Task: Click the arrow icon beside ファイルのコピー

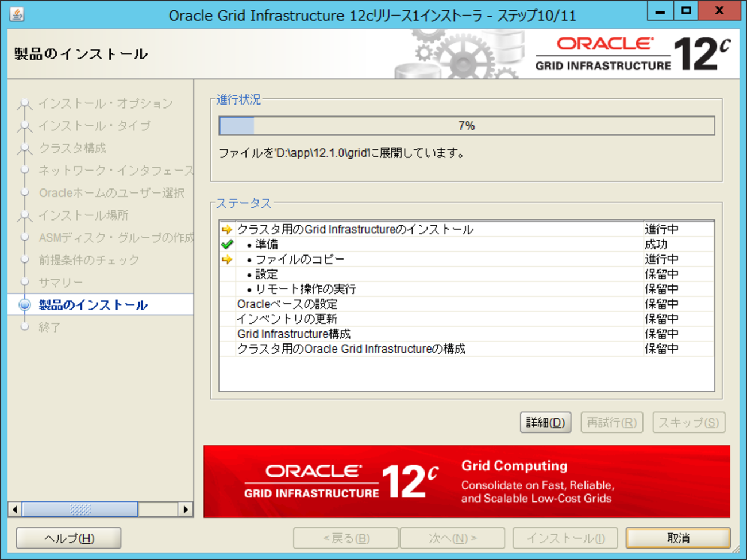Action: 227,260
